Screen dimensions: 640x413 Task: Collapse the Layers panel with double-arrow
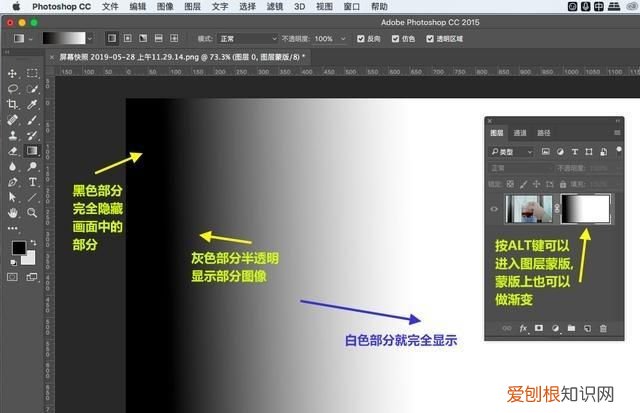tap(618, 121)
